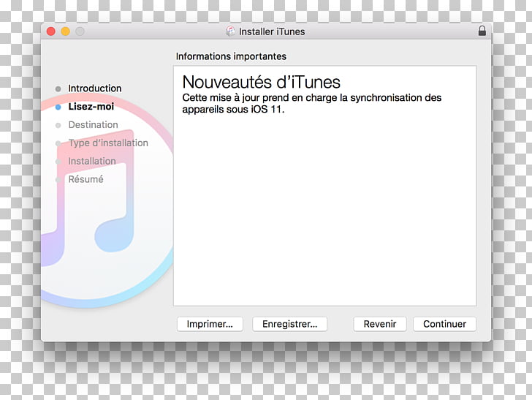Select the Lisez-moi step
532x400 pixels.
click(x=91, y=107)
